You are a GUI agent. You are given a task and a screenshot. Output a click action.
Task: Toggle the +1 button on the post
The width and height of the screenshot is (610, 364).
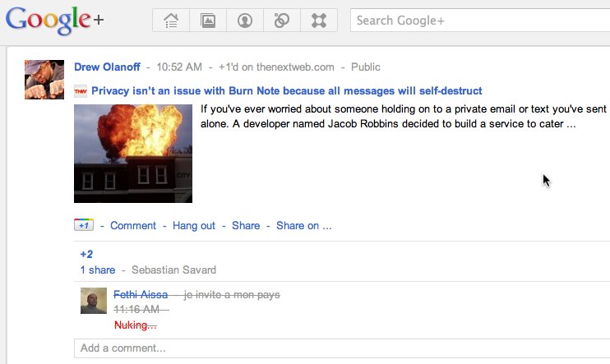(x=84, y=225)
